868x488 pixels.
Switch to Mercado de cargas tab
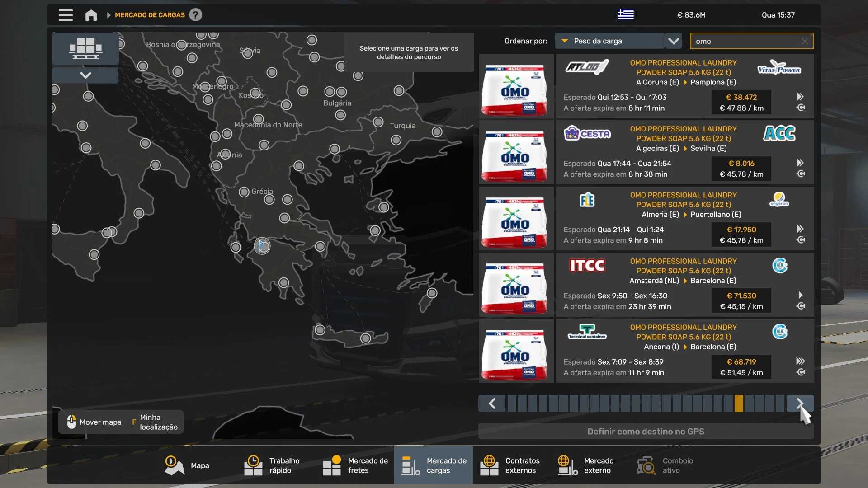click(x=434, y=466)
